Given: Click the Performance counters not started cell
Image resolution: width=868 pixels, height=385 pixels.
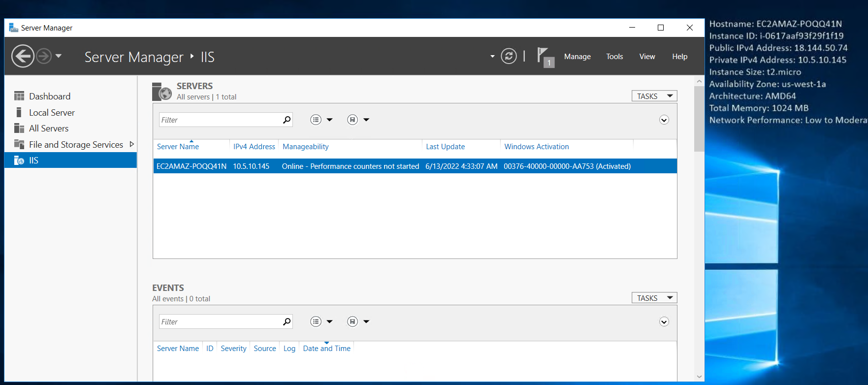Looking at the screenshot, I should click(x=351, y=166).
